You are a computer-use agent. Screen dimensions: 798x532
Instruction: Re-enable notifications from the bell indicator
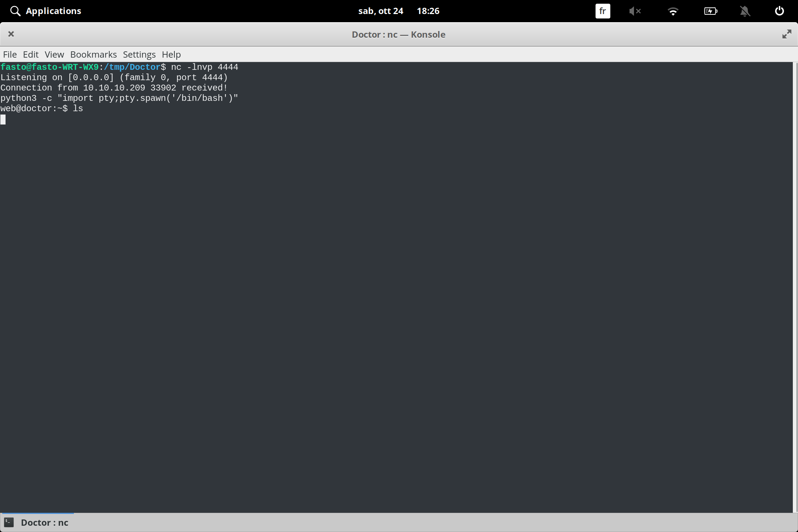pos(745,11)
